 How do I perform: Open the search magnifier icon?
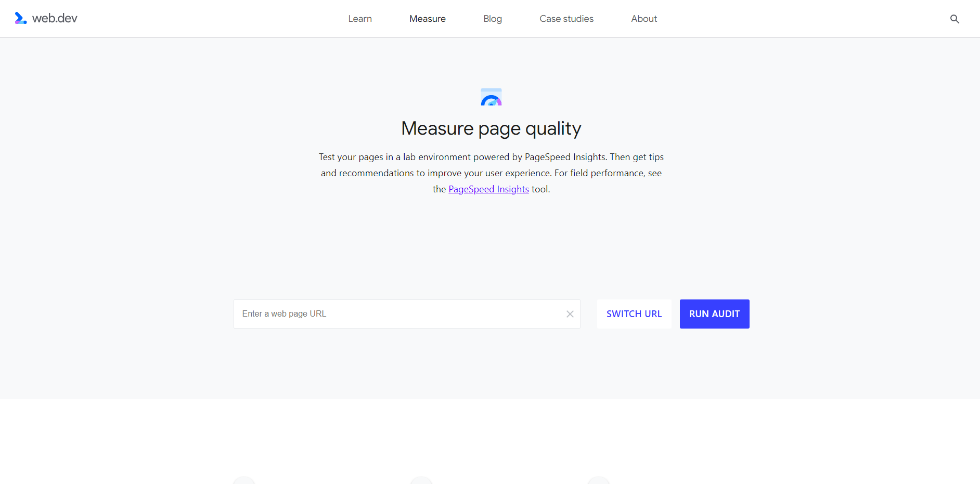(x=955, y=19)
